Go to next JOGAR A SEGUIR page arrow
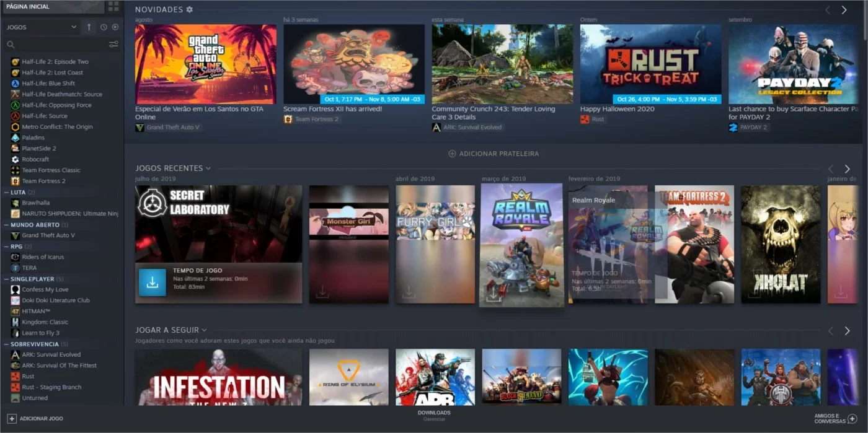868x433 pixels. pos(847,331)
